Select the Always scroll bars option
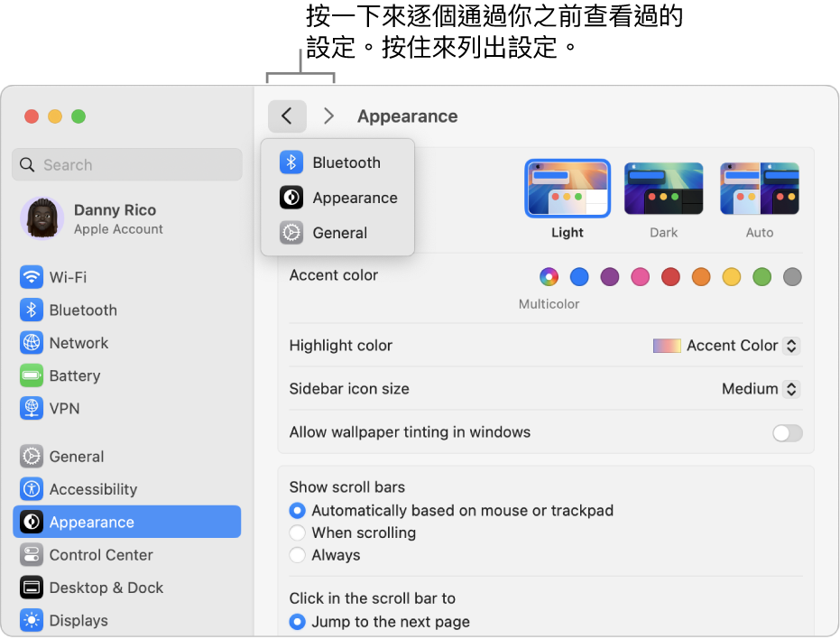This screenshot has height=639, width=840. point(298,555)
